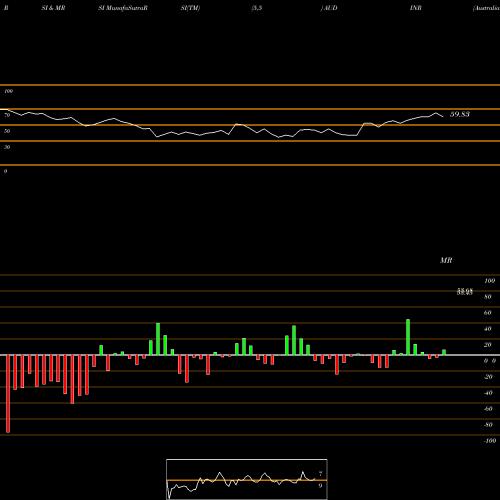
Task: Click the 30 level label on RSI axis
Action: pyautogui.click(x=7, y=147)
